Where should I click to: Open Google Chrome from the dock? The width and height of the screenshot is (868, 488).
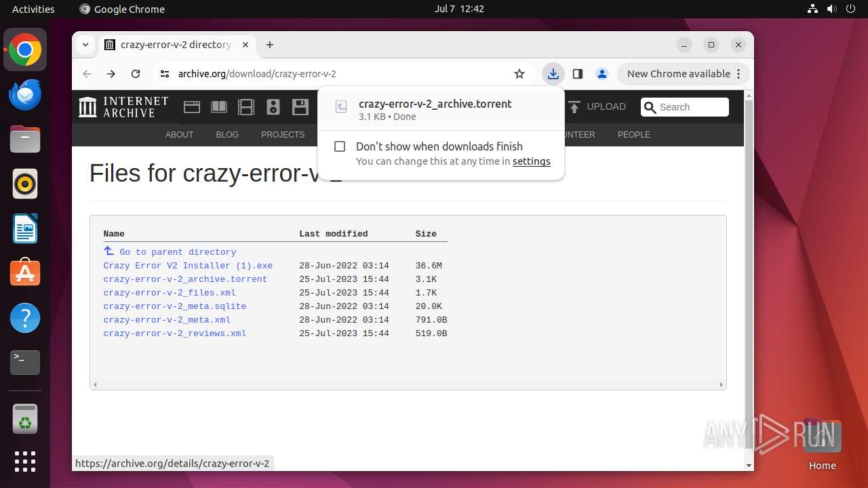tap(25, 50)
